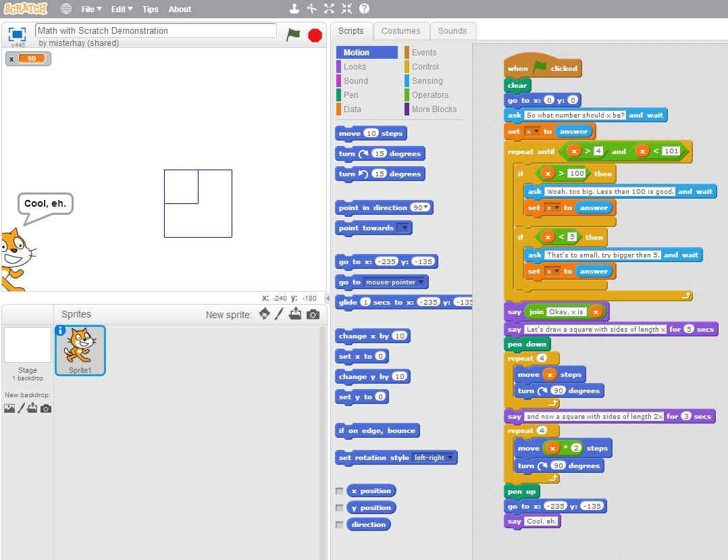Click the Scratch logo
This screenshot has width=728, height=560.
pos(26,9)
